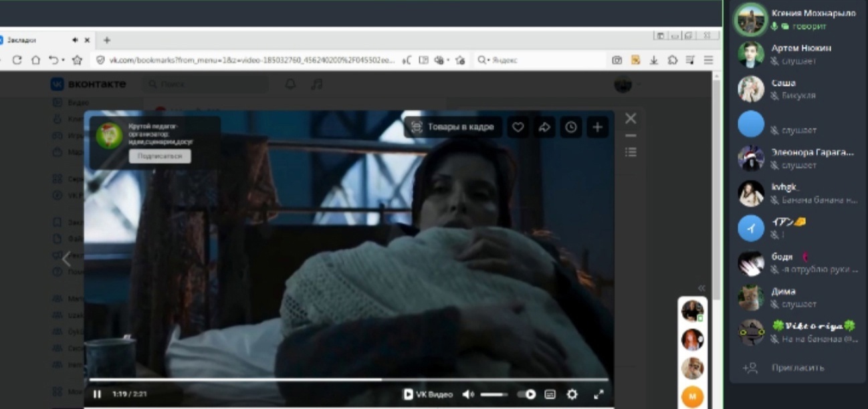Image resolution: width=868 pixels, height=409 pixels.
Task: Open browser downloads arrow icon
Action: click(x=654, y=60)
